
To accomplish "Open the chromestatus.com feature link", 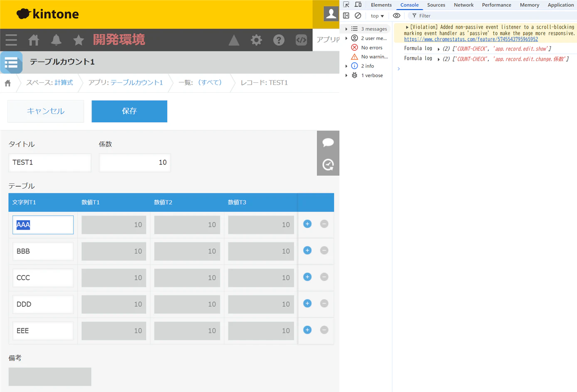I will point(471,39).
